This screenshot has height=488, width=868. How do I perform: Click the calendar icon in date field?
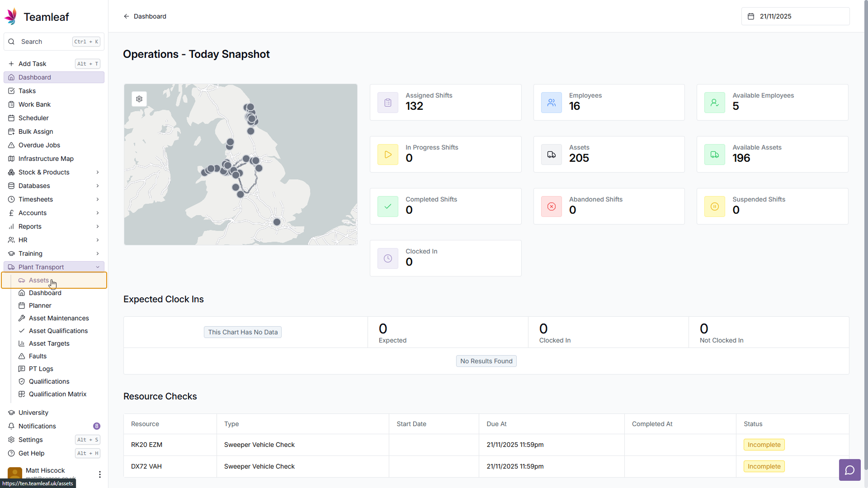coord(751,16)
